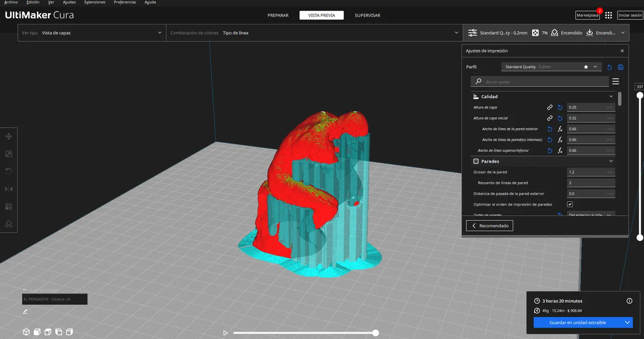644x339 pixels.
Task: Open the Extensiones menu
Action: (x=95, y=3)
